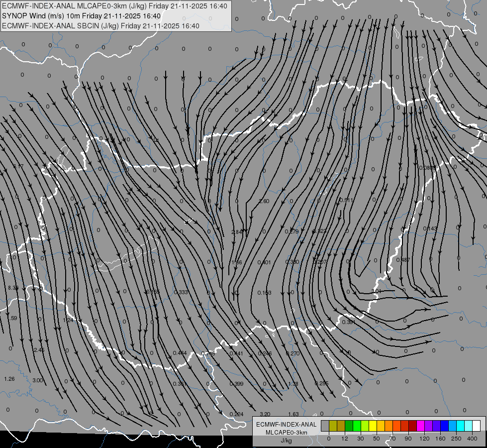
Task: Click the map value 0.333
Action: pos(181,292)
